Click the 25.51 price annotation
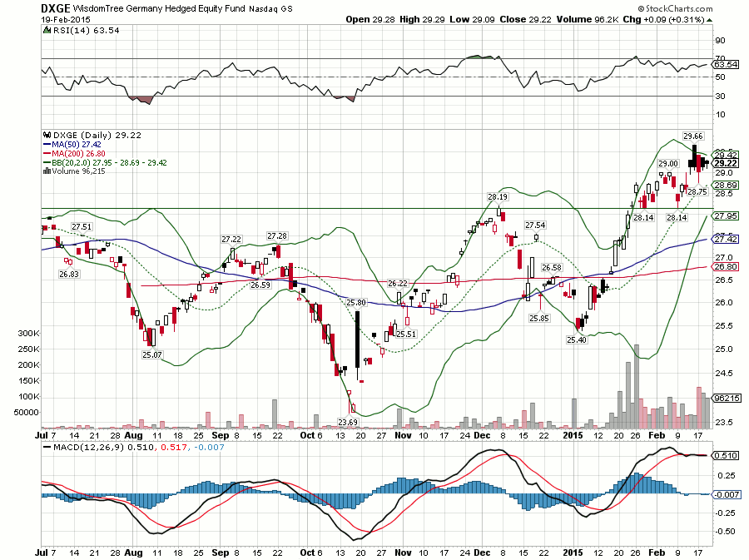 tap(406, 335)
